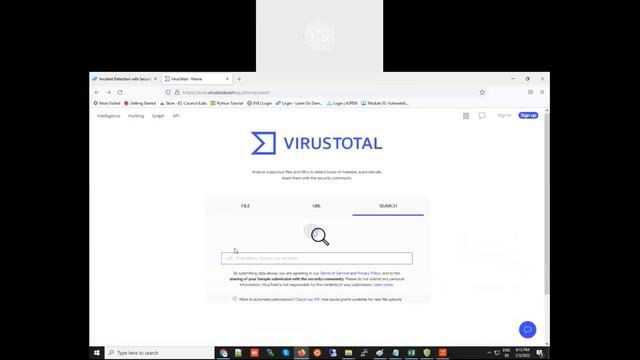Click the magnifying glass search graphic
640x360 pixels.
317,235
